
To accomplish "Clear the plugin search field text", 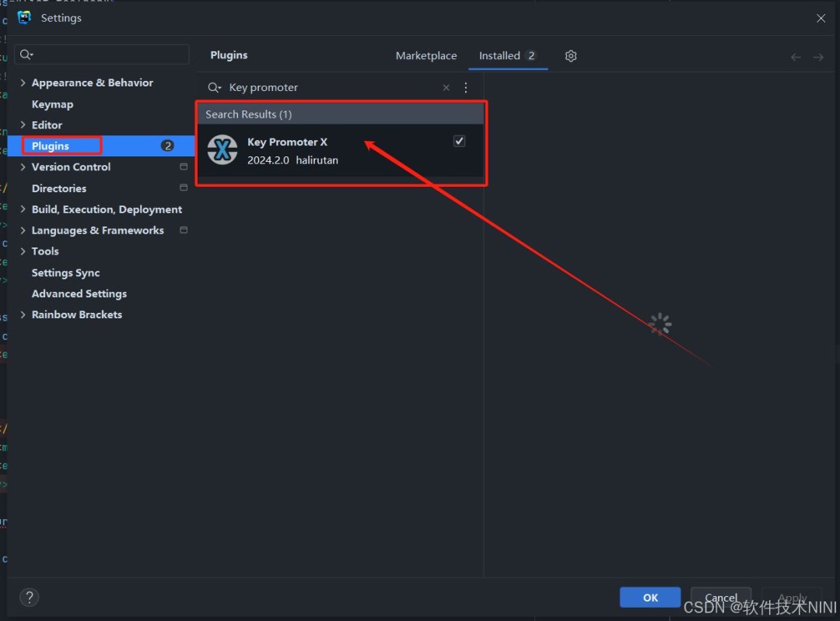I will pos(446,88).
